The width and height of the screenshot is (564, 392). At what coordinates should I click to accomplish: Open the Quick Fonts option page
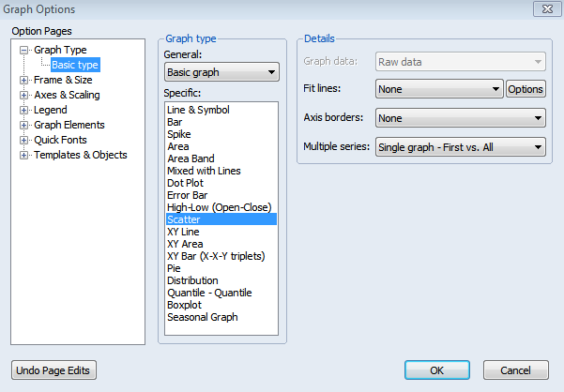click(x=60, y=140)
